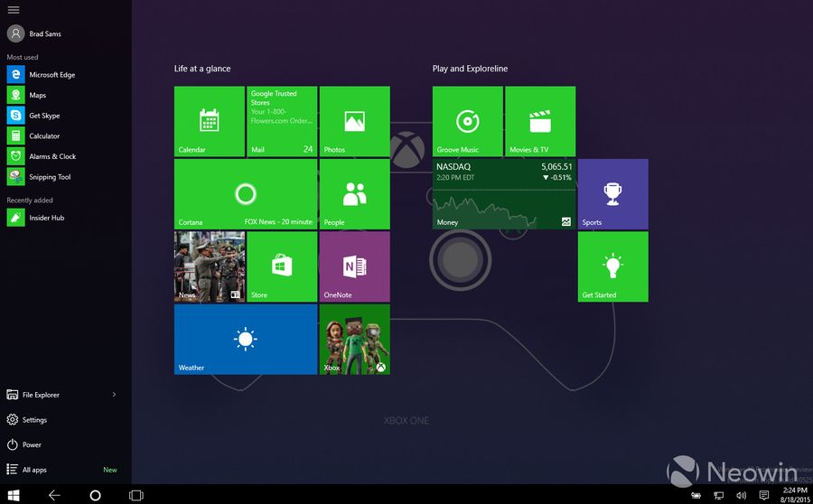Open Get Skype app
The height and width of the screenshot is (504, 813).
tap(33, 116)
